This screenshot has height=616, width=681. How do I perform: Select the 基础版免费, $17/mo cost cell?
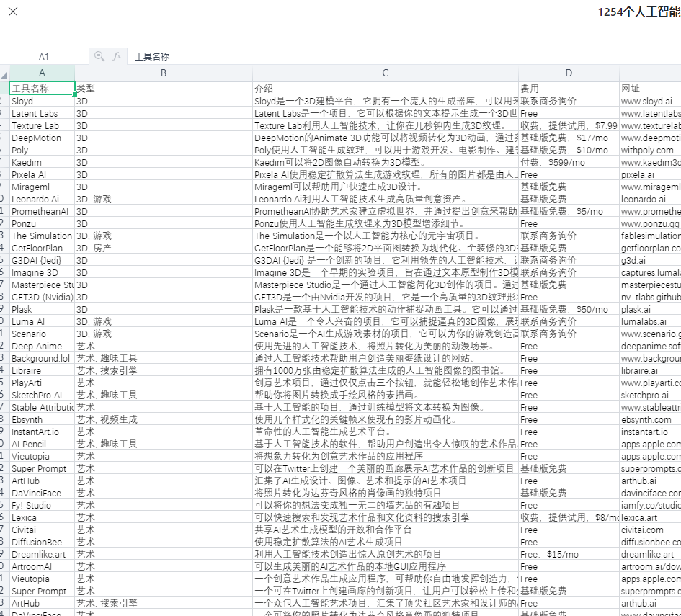click(569, 138)
